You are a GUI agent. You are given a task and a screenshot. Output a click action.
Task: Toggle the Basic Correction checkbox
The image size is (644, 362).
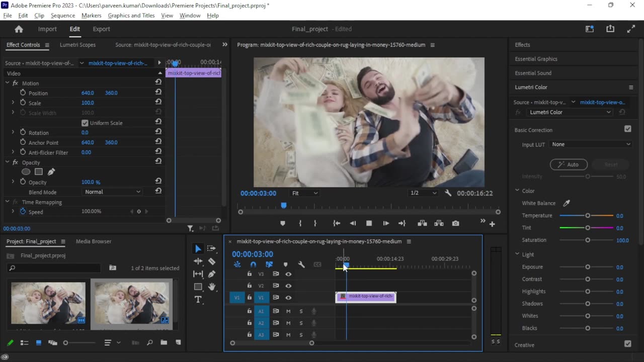coord(628,129)
